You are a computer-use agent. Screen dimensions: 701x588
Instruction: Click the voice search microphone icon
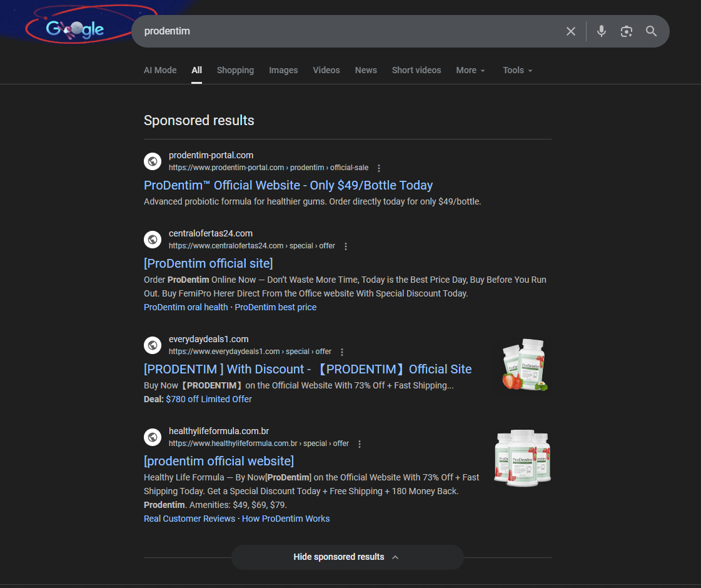coord(601,31)
